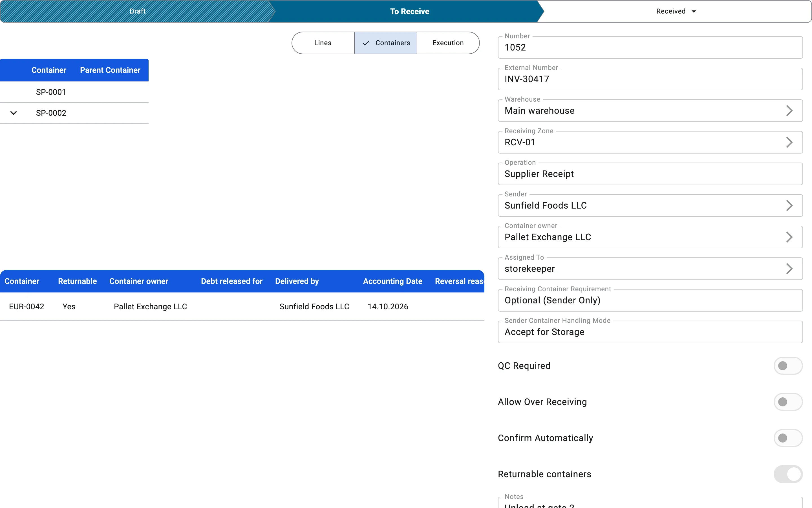This screenshot has width=812, height=508.
Task: Click the Returnable column header
Action: 77,281
